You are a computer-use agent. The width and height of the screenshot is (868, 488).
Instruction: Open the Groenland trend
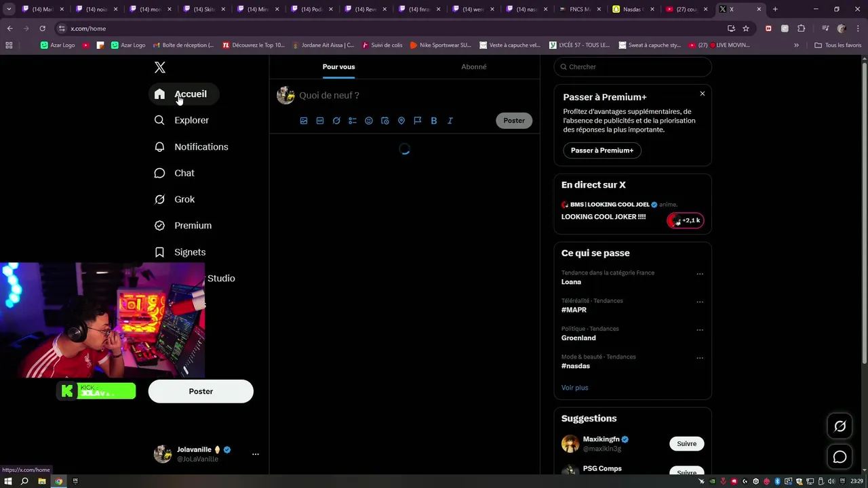pos(578,338)
